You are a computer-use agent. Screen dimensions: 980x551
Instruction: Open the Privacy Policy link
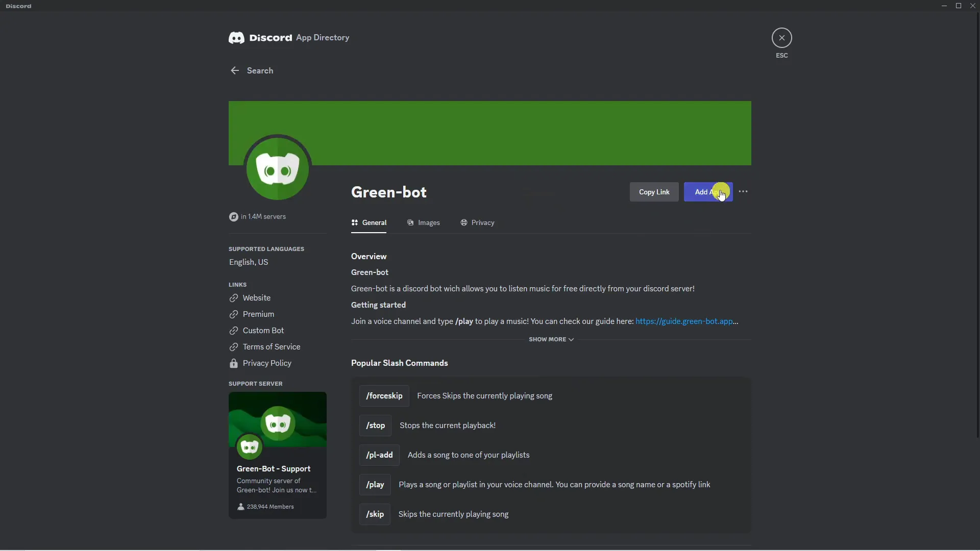click(x=267, y=363)
